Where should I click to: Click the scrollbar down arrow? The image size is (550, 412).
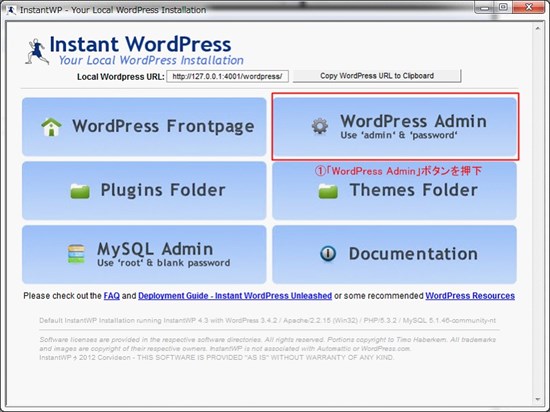[x=538, y=399]
